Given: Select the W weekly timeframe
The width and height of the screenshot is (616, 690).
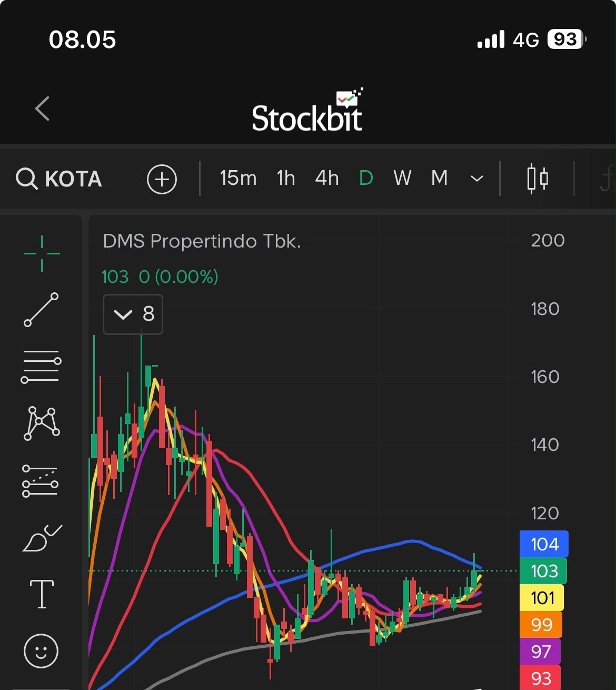Looking at the screenshot, I should 402,179.
